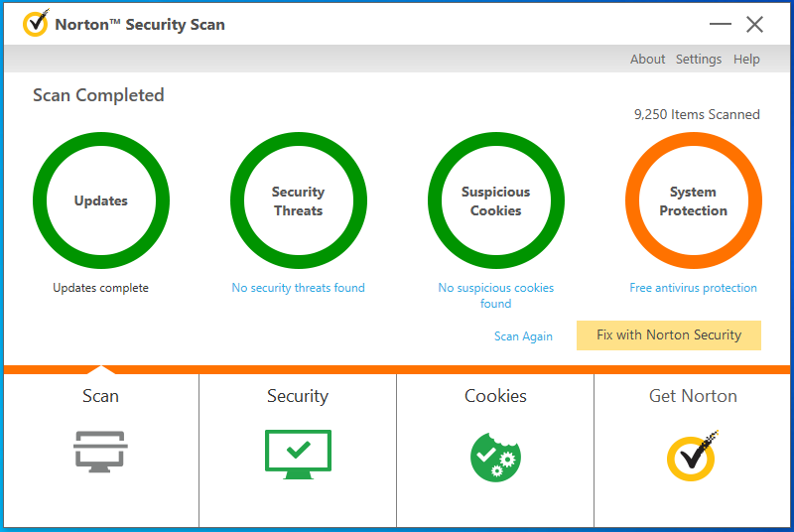Click the orange System Protection circle
Screen dimensions: 794x532
693,200
